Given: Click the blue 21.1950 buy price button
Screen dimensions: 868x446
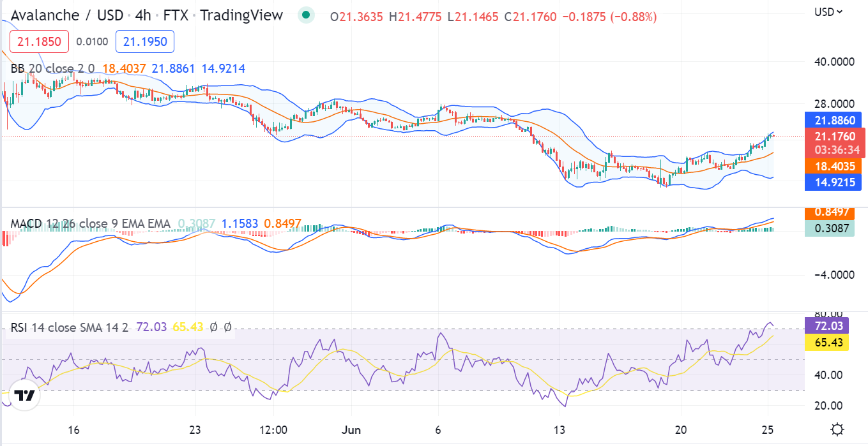Looking at the screenshot, I should (x=145, y=42).
